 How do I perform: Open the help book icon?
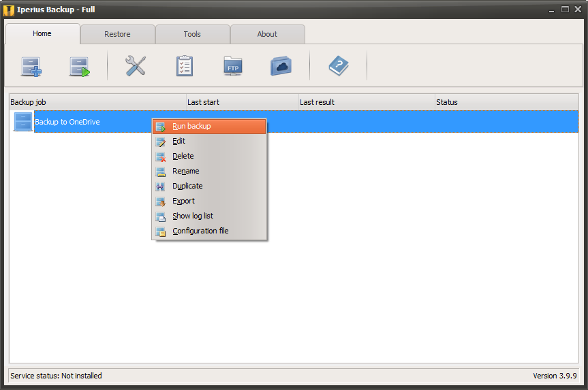(x=339, y=65)
